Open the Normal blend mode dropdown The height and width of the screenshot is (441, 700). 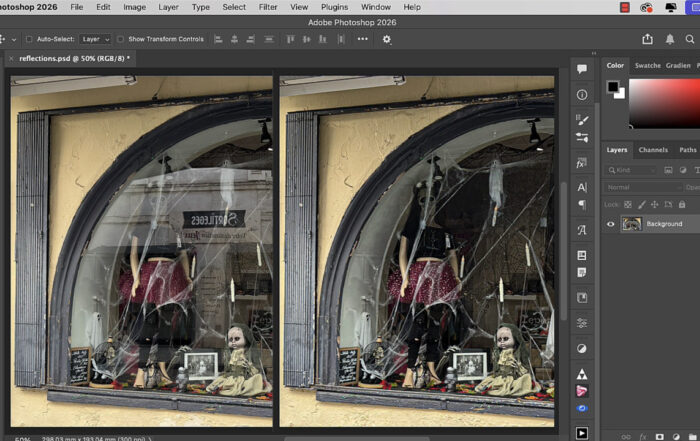[x=640, y=187]
